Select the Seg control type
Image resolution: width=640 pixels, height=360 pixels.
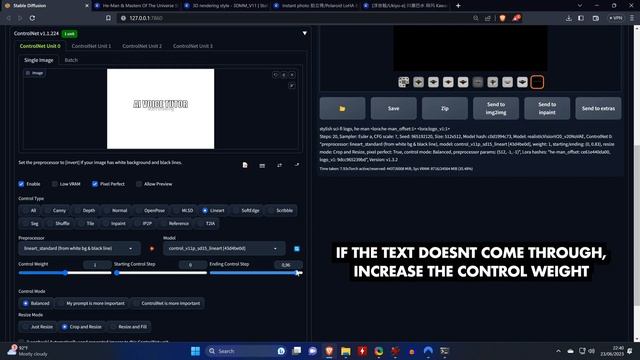31,224
